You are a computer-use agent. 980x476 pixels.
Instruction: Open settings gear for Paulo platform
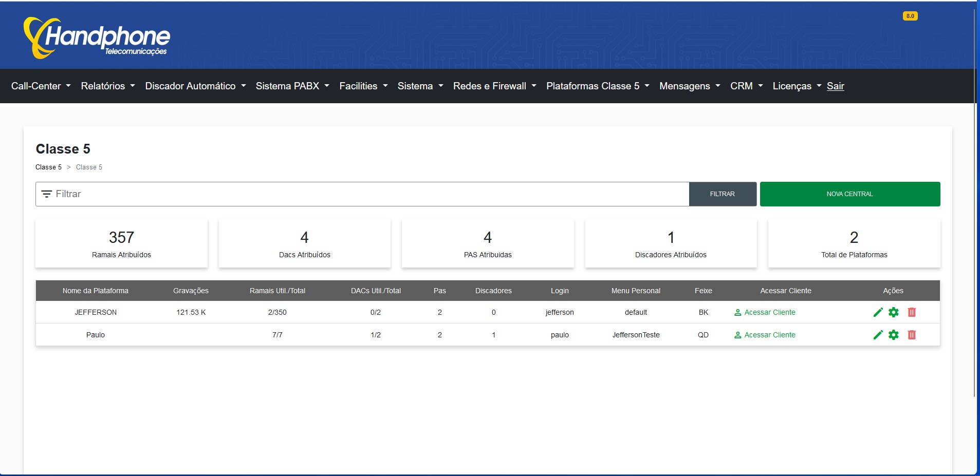[894, 335]
